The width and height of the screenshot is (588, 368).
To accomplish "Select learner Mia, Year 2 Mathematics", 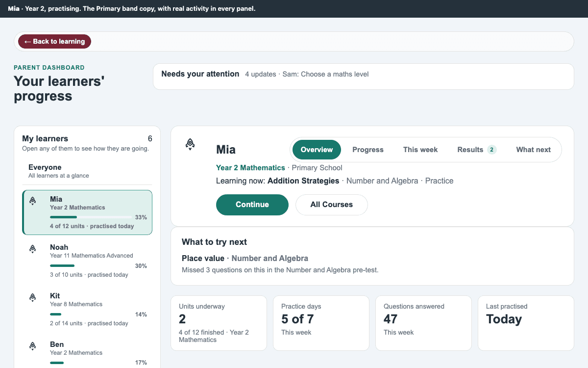I will tap(87, 212).
